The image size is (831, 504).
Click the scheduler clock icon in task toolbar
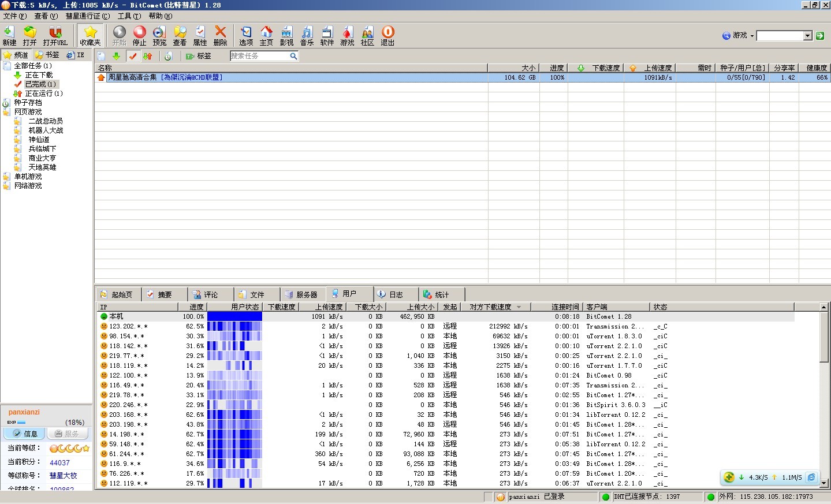(x=168, y=56)
